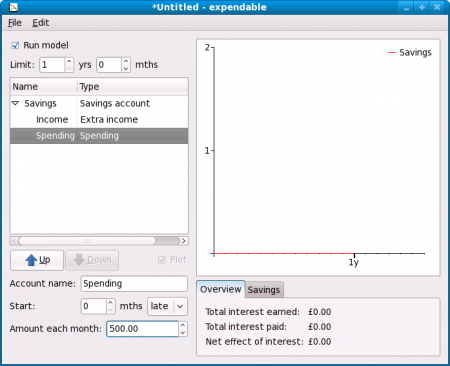Viewport: 450px width, 366px height.
Task: Sort by the Type column header
Action: coord(133,87)
